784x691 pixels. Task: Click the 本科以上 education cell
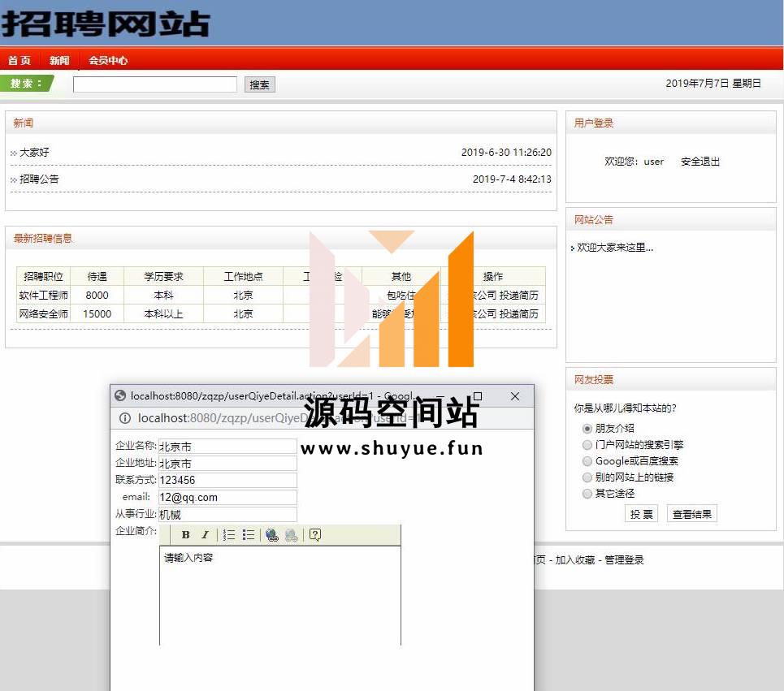[x=163, y=313]
